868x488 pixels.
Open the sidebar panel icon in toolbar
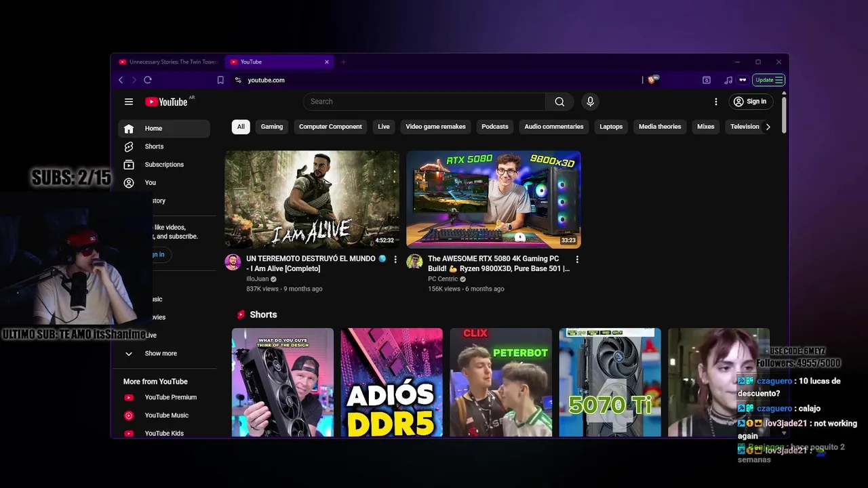click(x=706, y=80)
